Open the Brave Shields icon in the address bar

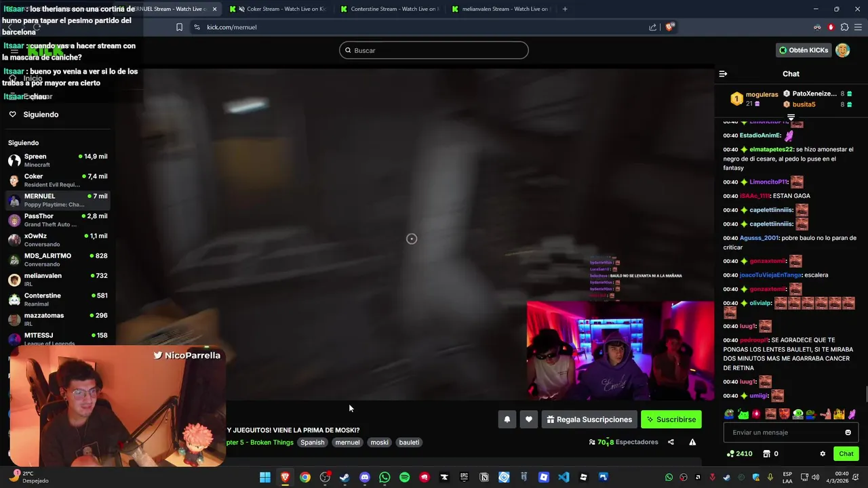tap(669, 27)
